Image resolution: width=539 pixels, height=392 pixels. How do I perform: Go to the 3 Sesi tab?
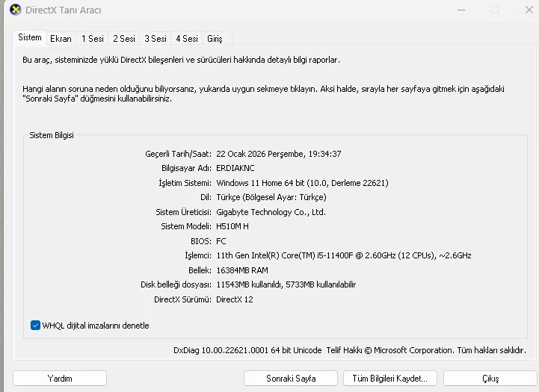coord(155,39)
